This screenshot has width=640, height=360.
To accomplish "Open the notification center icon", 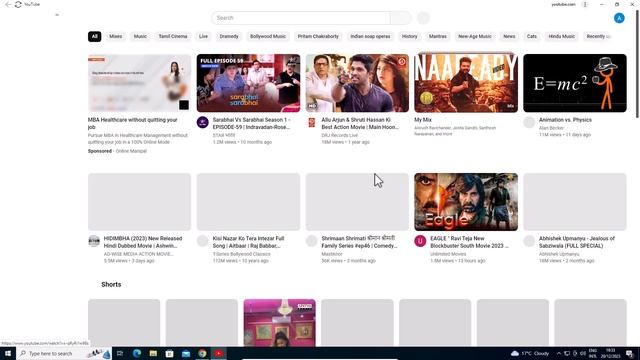I will [630, 353].
